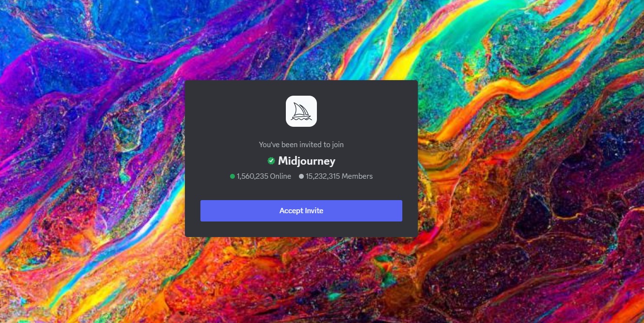
Task: Click colorful background right of invite card
Action: 529,160
